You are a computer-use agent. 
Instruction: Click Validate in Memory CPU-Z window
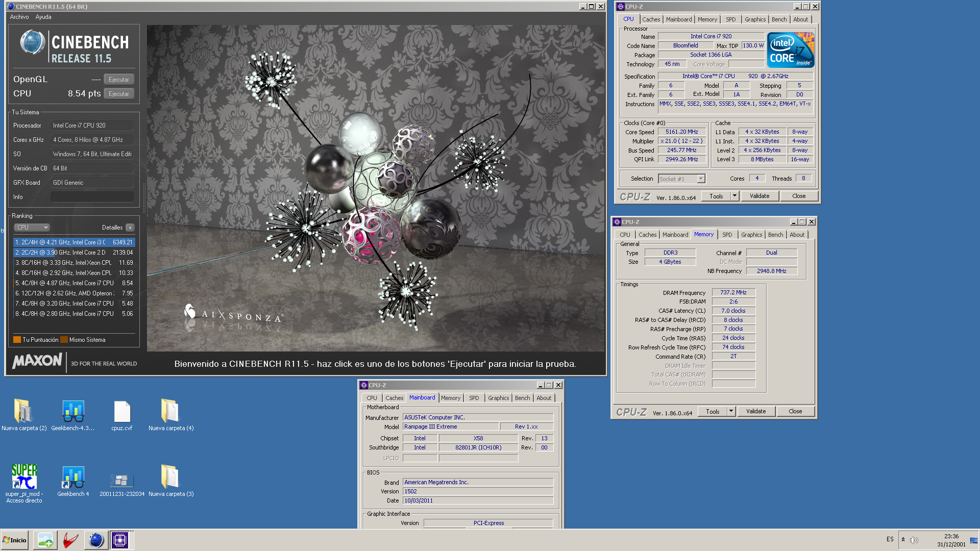point(756,412)
